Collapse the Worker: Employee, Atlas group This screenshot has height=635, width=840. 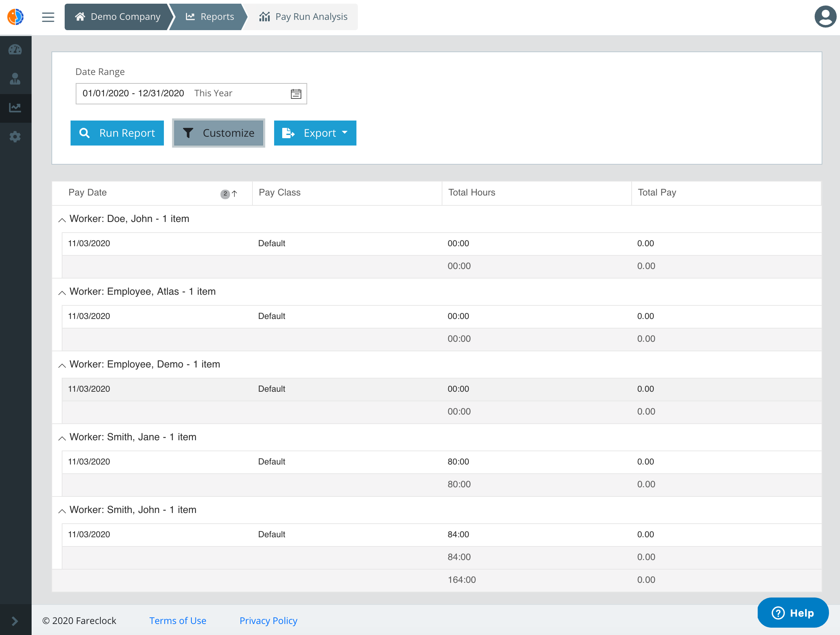pos(62,293)
